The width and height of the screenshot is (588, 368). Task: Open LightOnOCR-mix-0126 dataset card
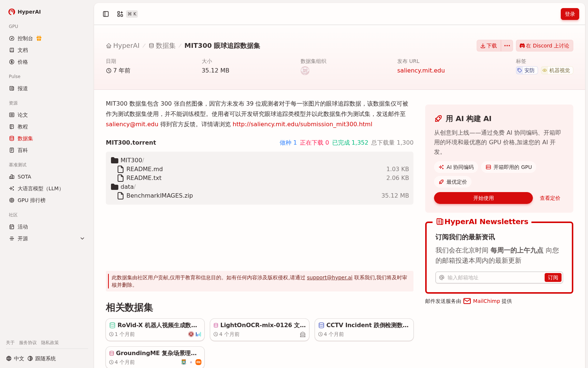tap(259, 330)
